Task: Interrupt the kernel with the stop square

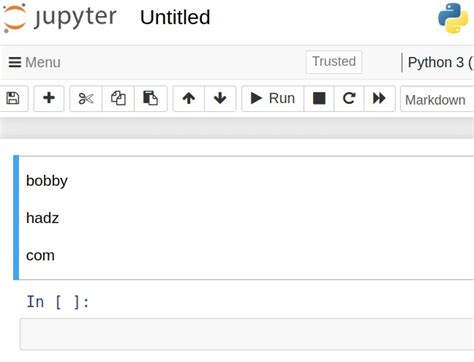Action: click(319, 99)
